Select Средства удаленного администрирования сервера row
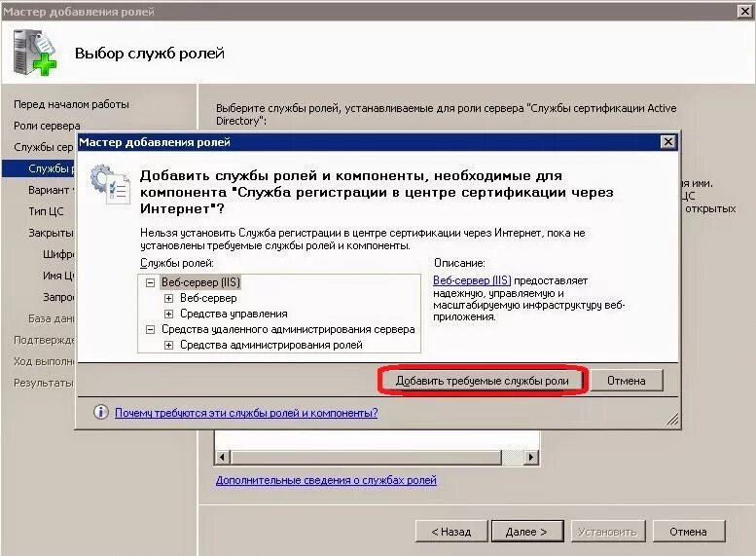 tap(288, 329)
